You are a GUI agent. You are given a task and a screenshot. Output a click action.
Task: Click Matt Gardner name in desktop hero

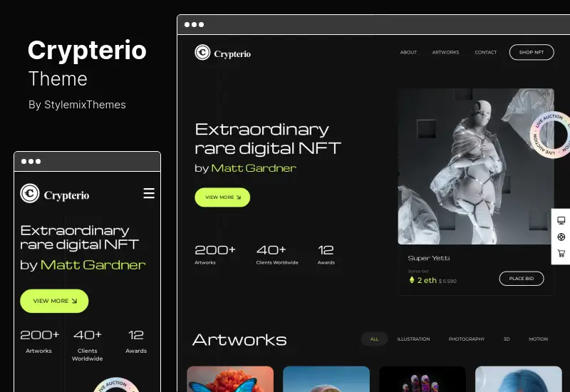(x=254, y=168)
